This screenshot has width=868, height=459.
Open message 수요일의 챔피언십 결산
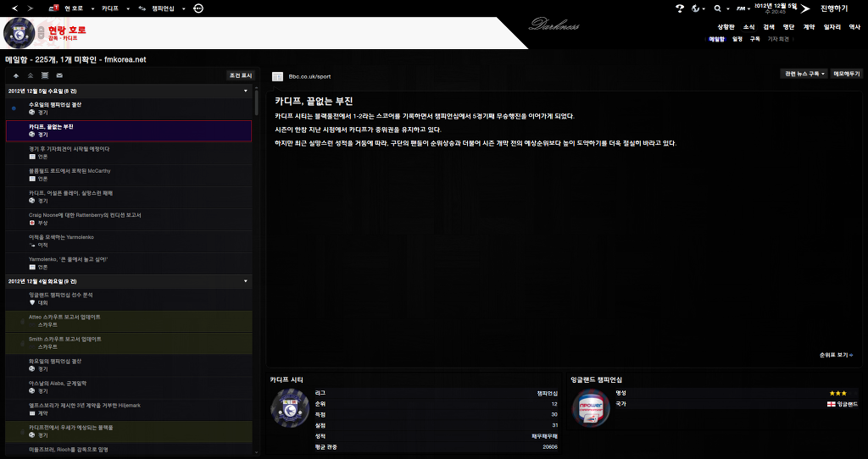(x=129, y=108)
